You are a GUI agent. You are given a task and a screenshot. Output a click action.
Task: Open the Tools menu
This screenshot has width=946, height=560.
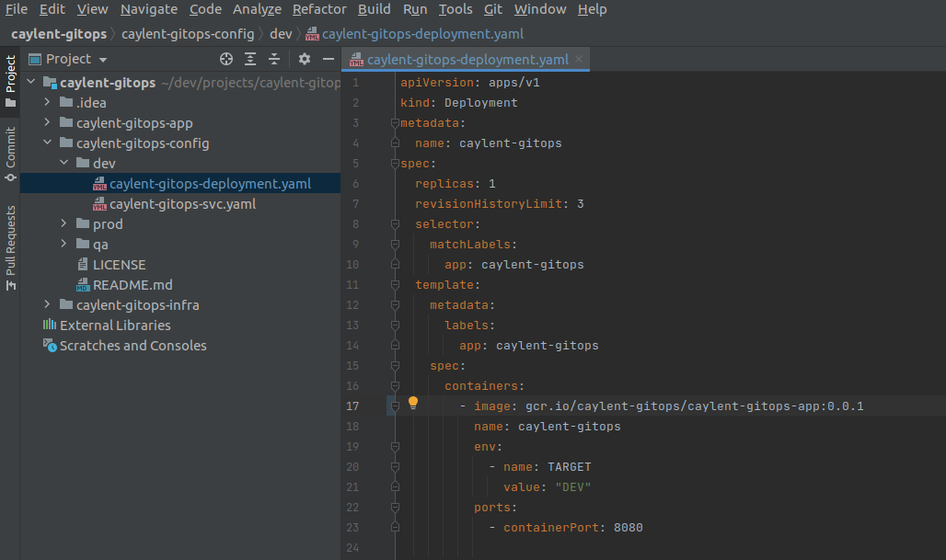[x=456, y=9]
